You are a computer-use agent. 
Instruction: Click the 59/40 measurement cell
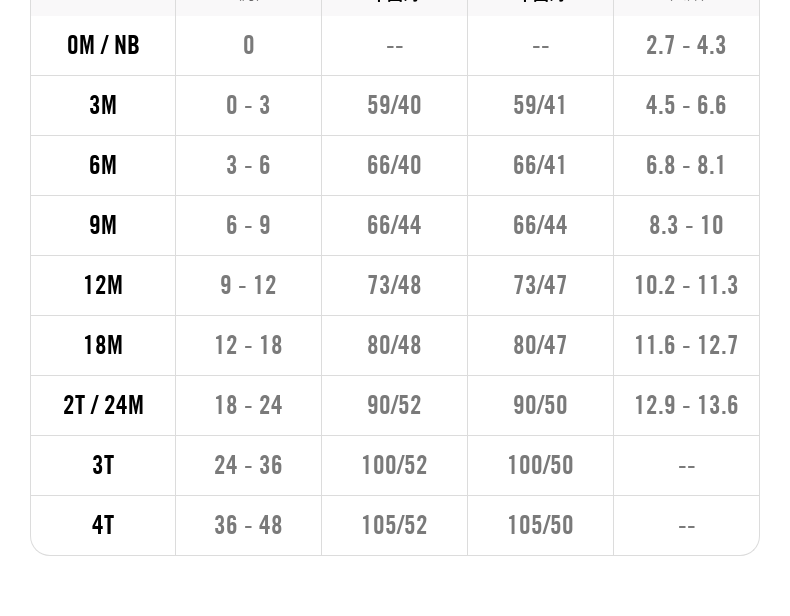pos(394,105)
